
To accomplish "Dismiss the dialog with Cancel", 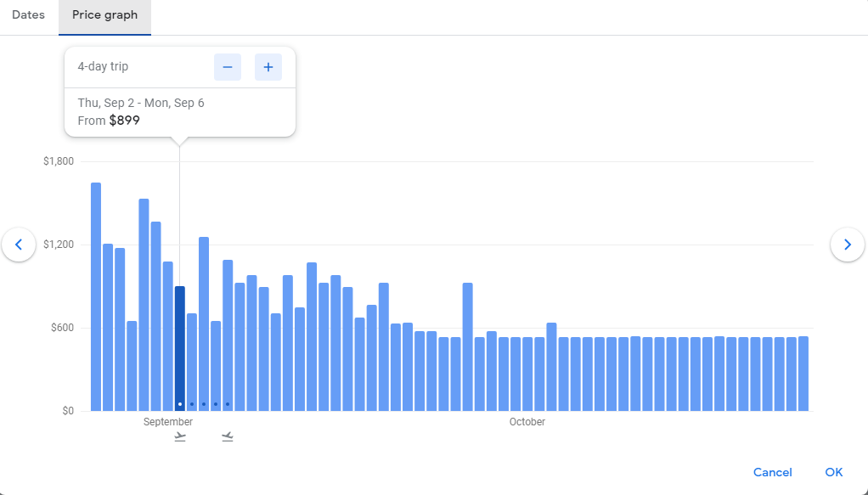I will coord(772,472).
